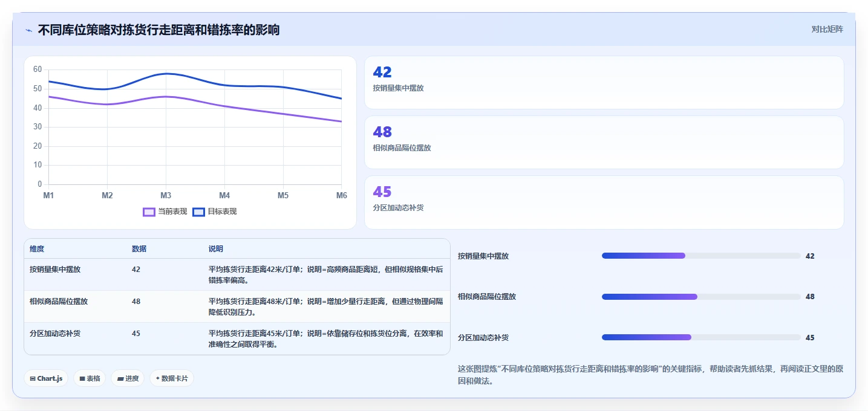
Task: Click the M4 axis label on chart
Action: click(x=224, y=195)
